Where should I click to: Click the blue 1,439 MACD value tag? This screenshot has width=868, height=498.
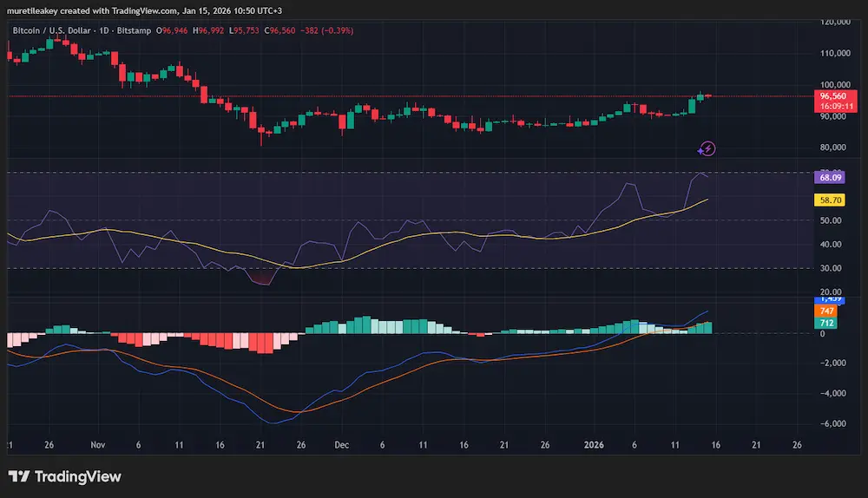pos(830,298)
